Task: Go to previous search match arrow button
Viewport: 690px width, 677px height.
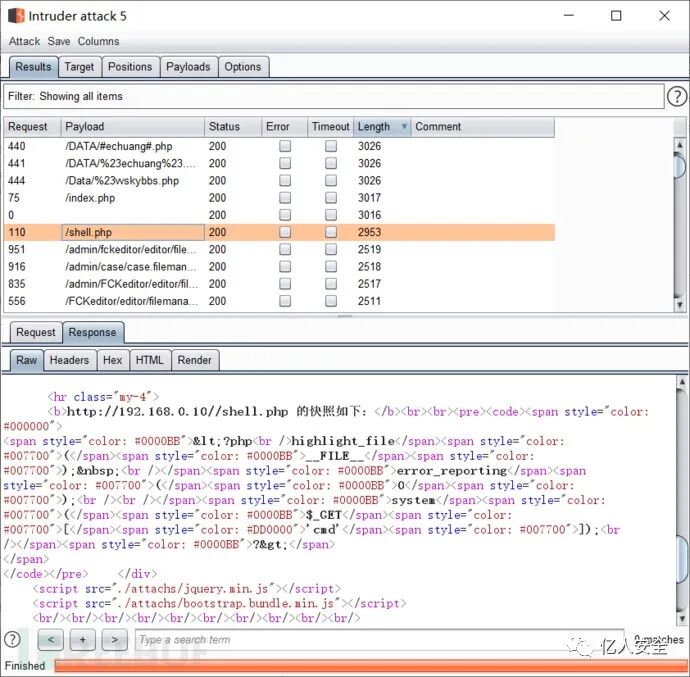Action: [51, 640]
